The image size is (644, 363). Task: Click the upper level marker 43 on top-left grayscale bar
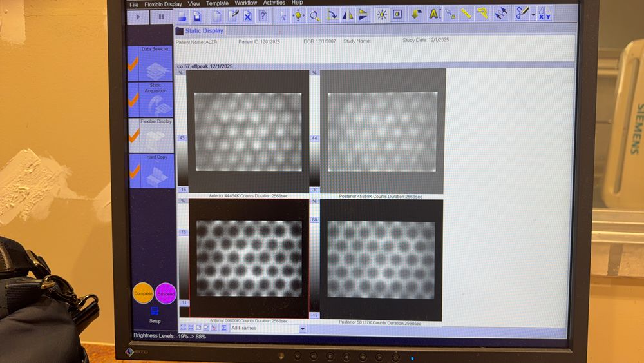click(x=182, y=138)
